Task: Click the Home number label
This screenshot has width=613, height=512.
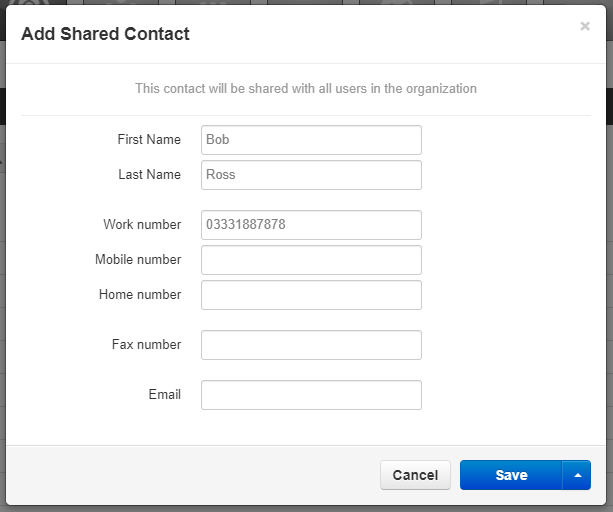Action: pyautogui.click(x=140, y=294)
